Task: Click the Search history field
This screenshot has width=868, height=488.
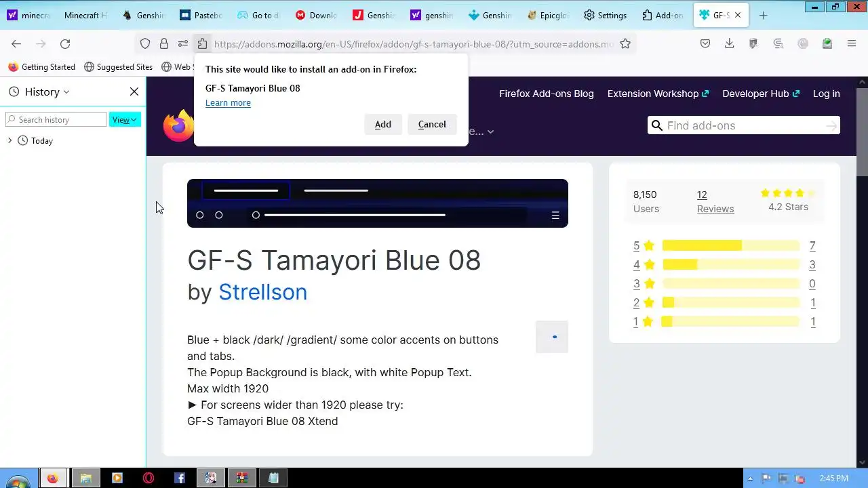Action: (56, 119)
